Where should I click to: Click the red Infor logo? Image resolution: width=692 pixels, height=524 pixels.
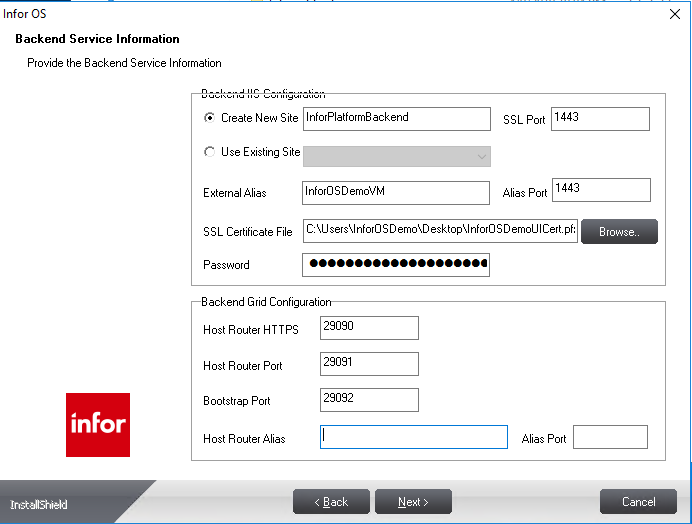[x=98, y=425]
